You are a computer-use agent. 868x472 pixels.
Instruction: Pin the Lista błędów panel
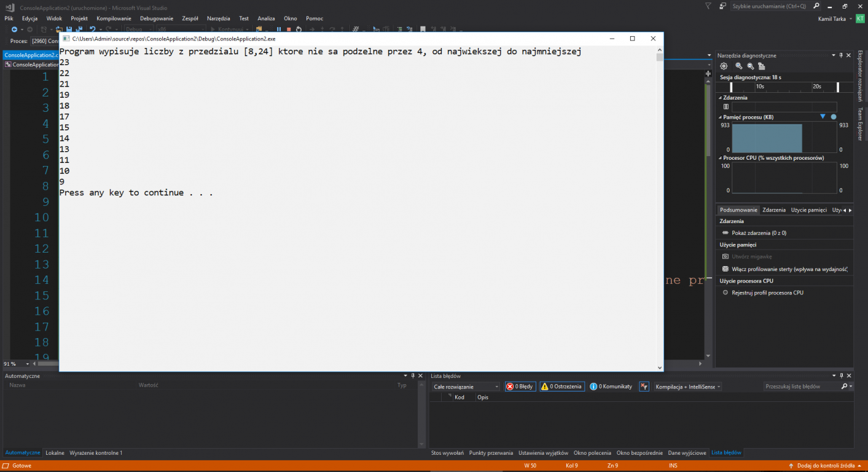click(x=842, y=376)
